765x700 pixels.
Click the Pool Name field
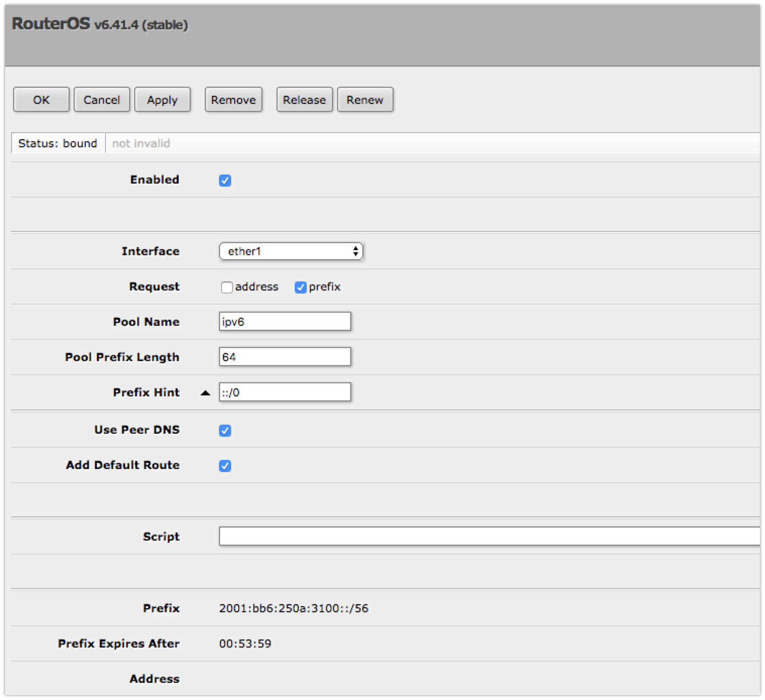point(285,321)
